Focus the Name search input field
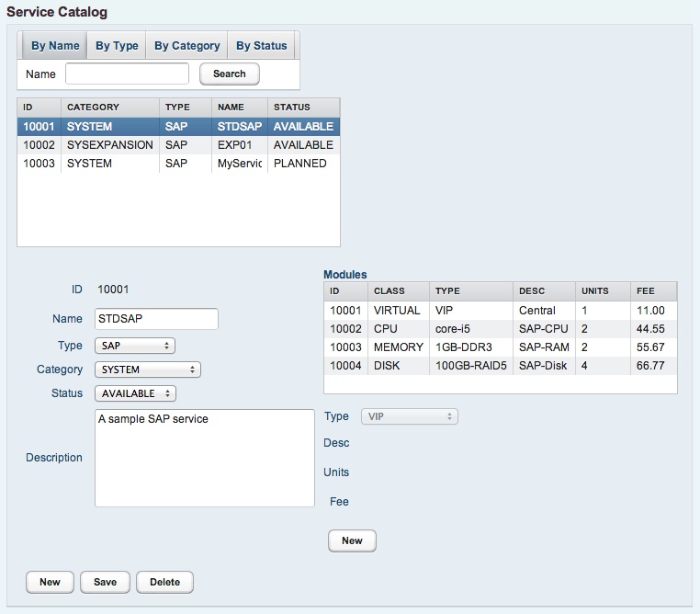Screen dimensions: 700x614 point(127,74)
